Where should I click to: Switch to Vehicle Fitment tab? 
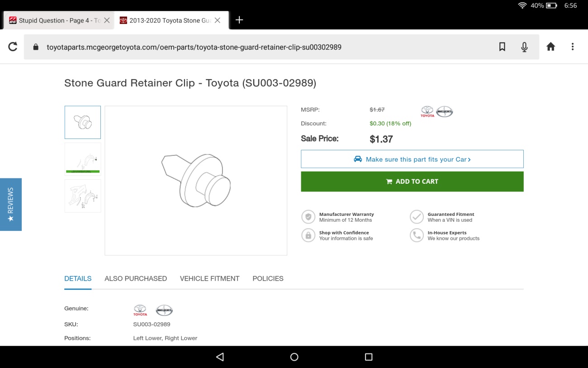209,278
